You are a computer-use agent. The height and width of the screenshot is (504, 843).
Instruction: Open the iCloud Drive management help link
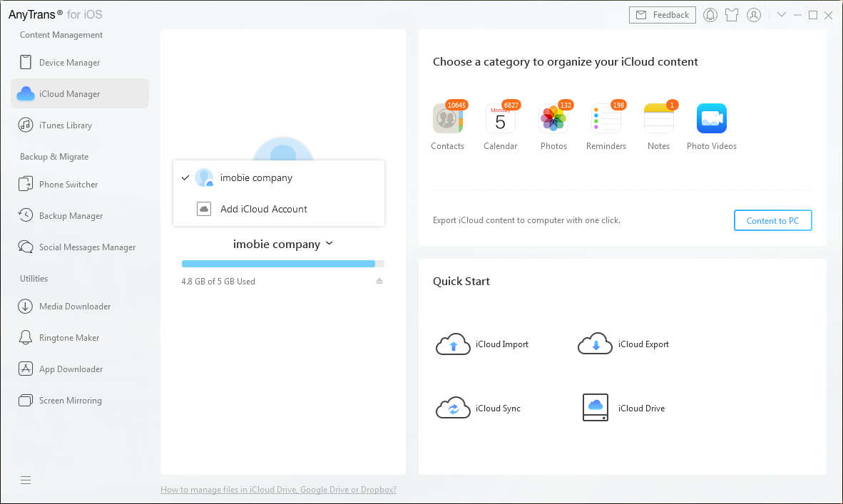278,490
